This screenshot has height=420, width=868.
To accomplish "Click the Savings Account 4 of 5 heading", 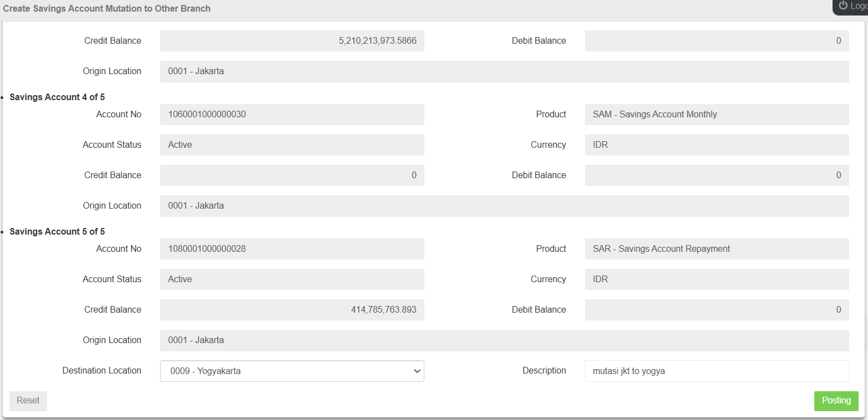I will coord(57,97).
